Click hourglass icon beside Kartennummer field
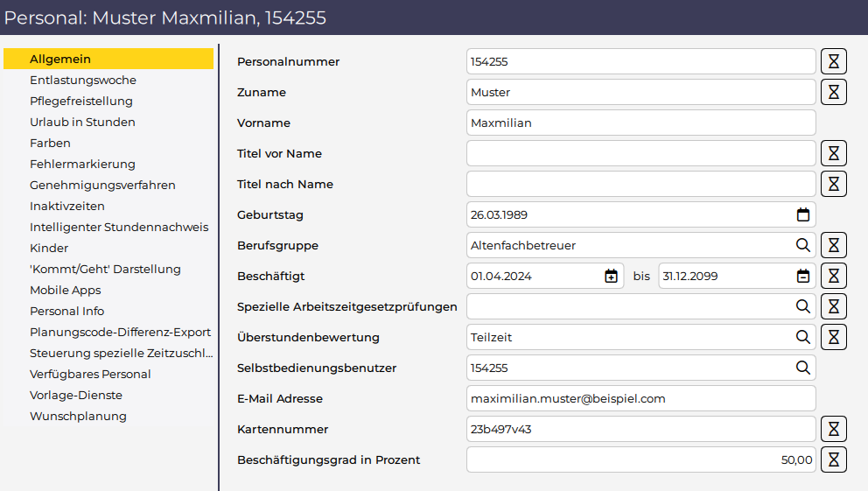The height and width of the screenshot is (491, 868). coord(833,429)
